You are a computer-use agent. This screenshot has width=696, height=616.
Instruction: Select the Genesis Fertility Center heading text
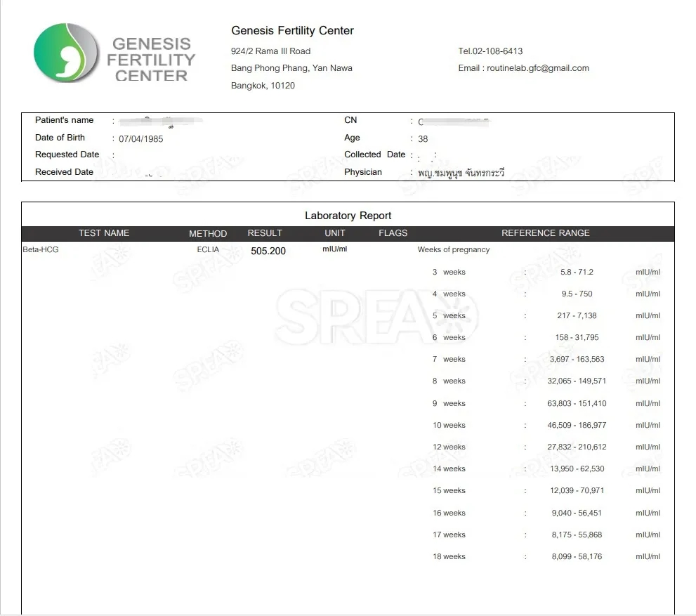click(292, 31)
